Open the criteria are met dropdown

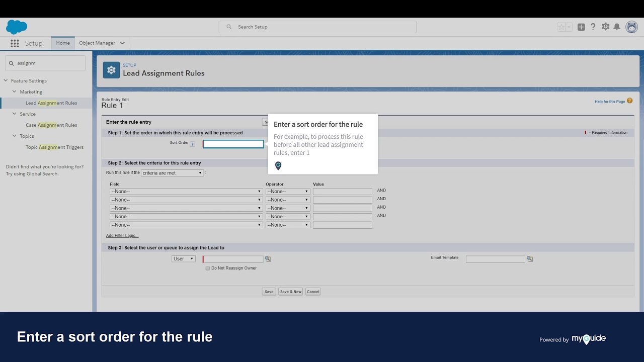click(x=172, y=173)
